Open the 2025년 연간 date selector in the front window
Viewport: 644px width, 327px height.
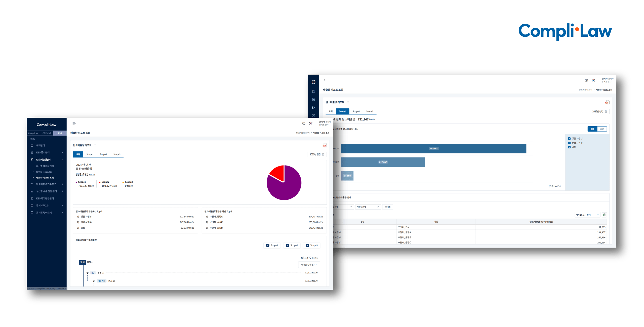click(317, 154)
